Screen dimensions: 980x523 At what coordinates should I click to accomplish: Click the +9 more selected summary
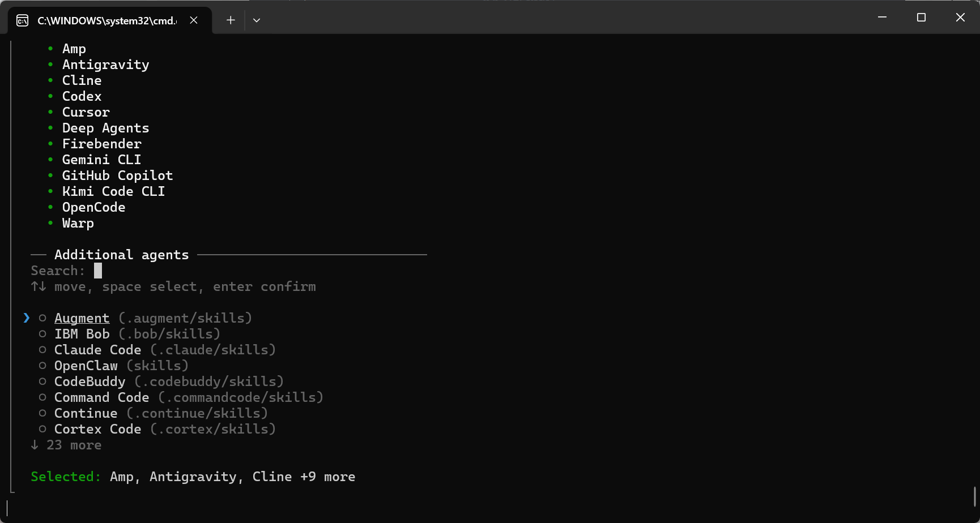point(328,477)
